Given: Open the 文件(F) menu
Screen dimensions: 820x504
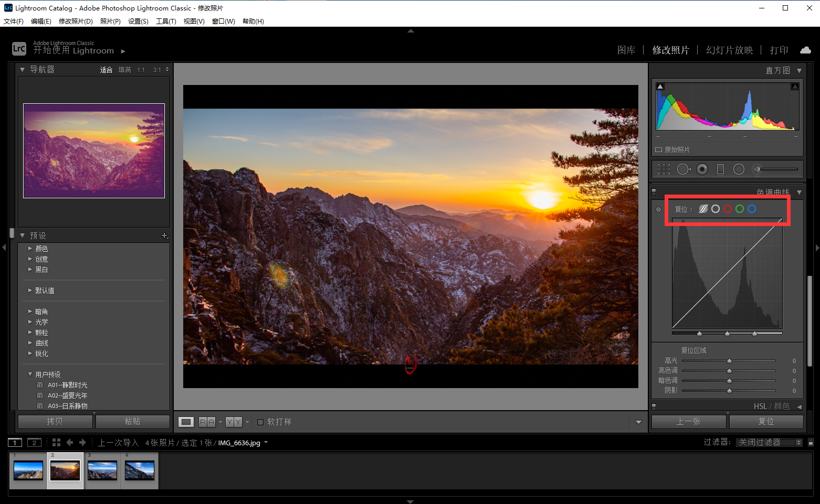Looking at the screenshot, I should coord(14,21).
